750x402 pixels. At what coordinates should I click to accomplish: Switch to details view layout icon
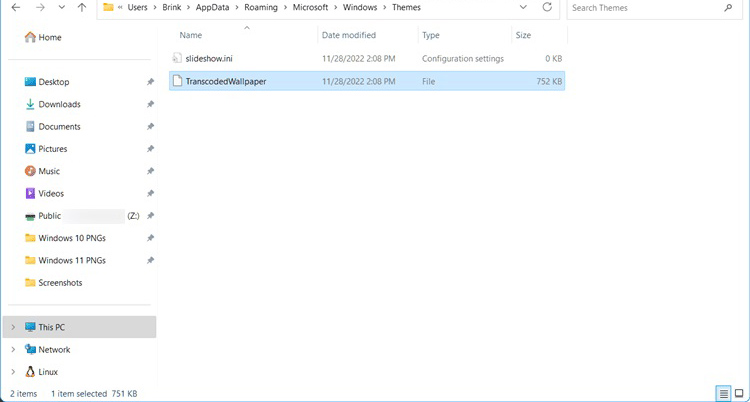tap(723, 393)
